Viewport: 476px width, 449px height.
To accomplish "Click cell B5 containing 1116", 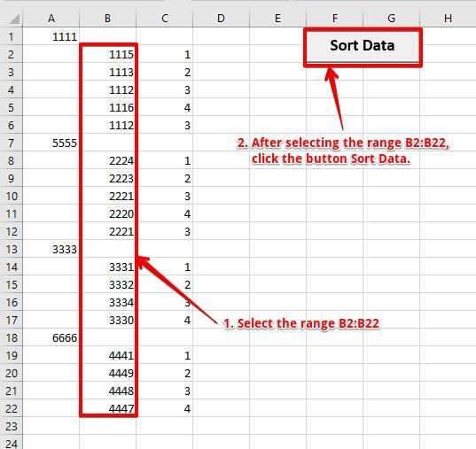I will (x=108, y=107).
